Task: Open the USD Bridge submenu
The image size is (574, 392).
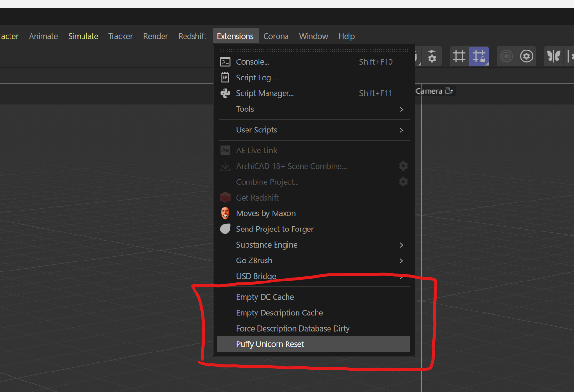Action: point(314,276)
